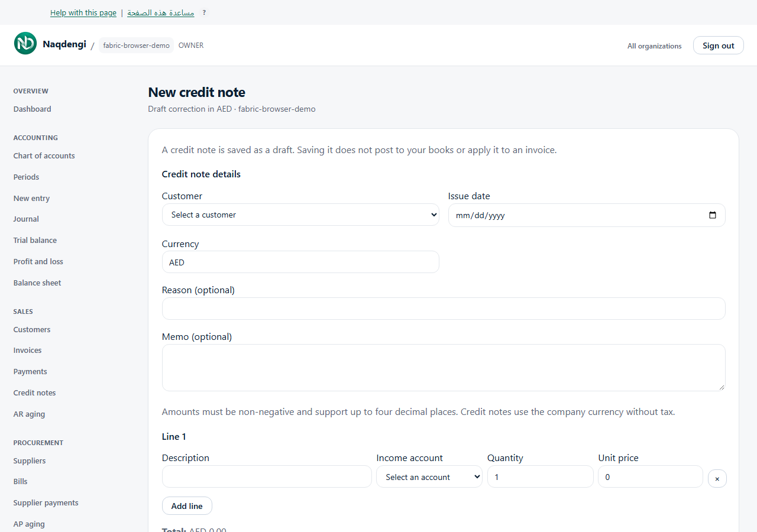Viewport: 757px width, 532px height.
Task: Click the fabric-browser-demo organization badge
Action: pos(136,46)
